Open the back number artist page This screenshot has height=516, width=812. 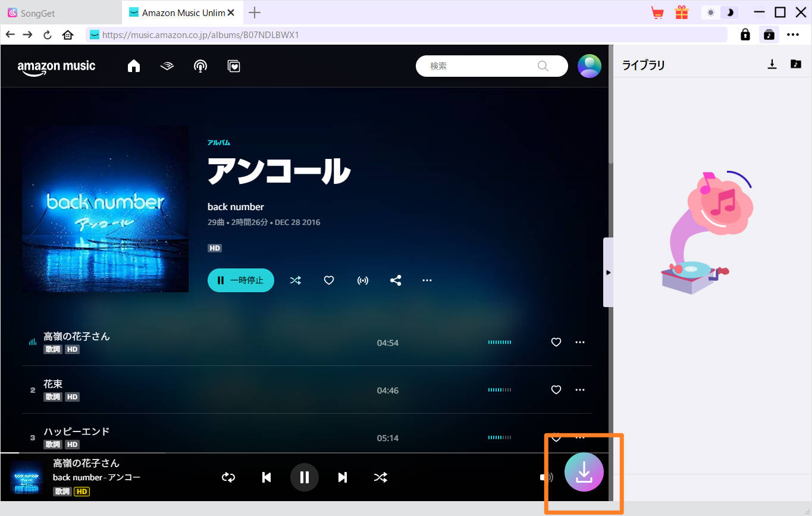click(235, 207)
